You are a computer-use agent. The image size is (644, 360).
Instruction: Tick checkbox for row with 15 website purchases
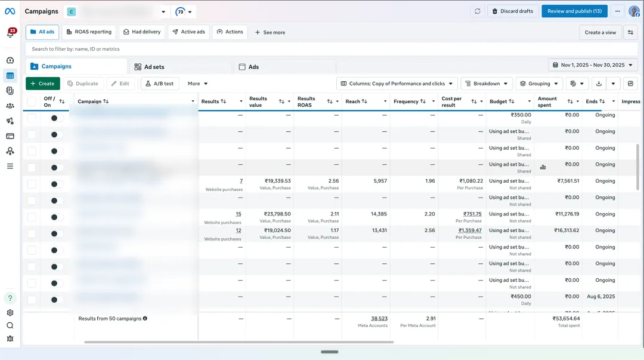[x=32, y=217]
